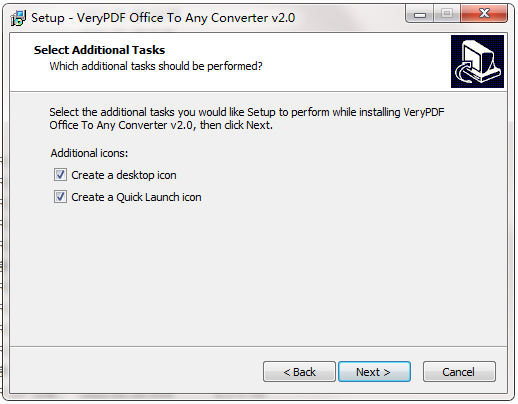Uncheck the Create a Quick Launch icon checkbox

[60, 197]
